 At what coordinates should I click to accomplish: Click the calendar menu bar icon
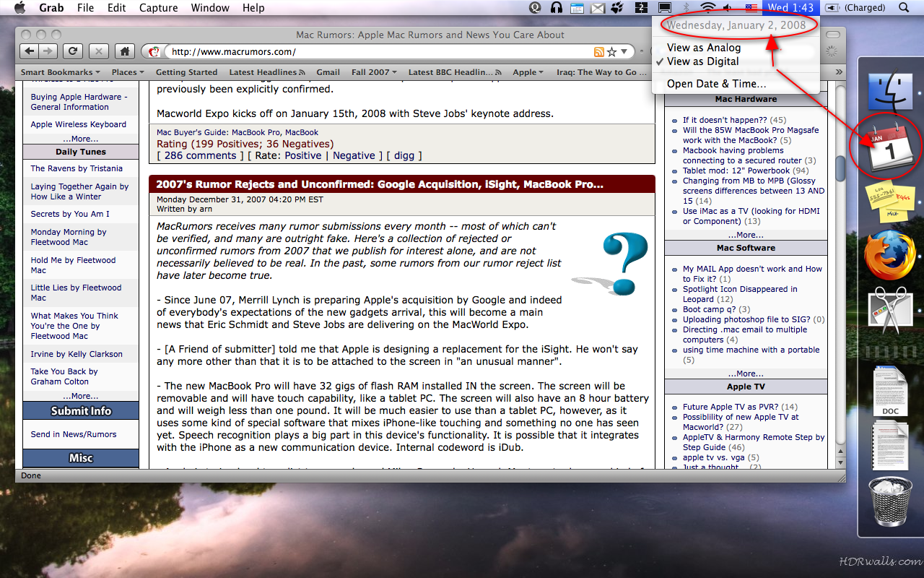click(577, 8)
